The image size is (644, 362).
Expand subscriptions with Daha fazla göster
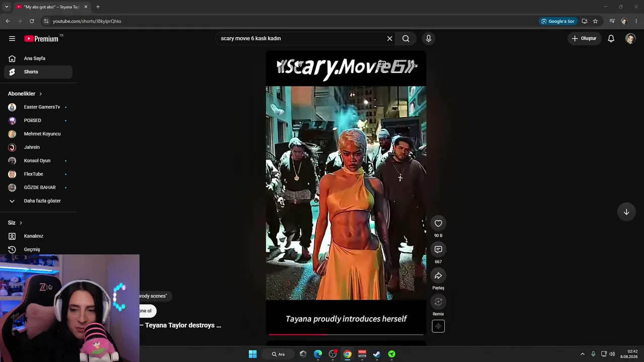[38, 201]
